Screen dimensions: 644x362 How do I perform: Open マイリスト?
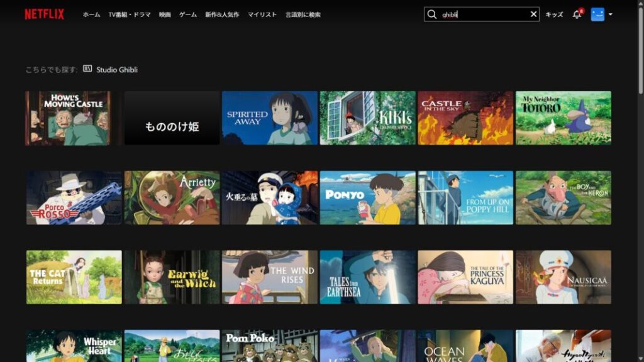[262, 14]
